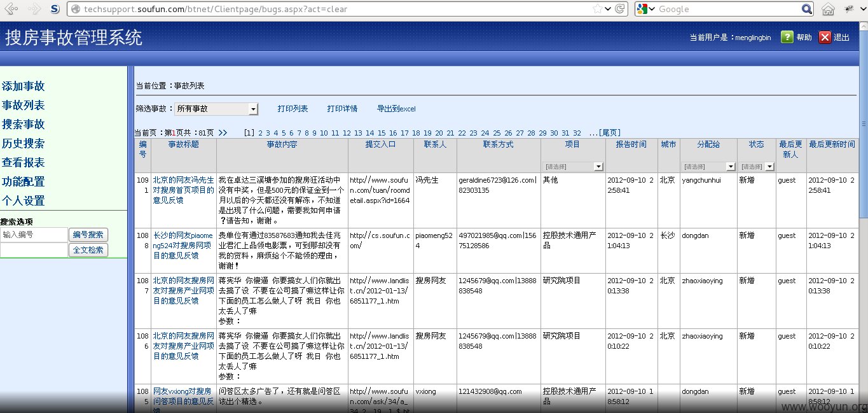This screenshot has height=413, width=868.
Task: Go to page 2 in pagination
Action: (261, 133)
